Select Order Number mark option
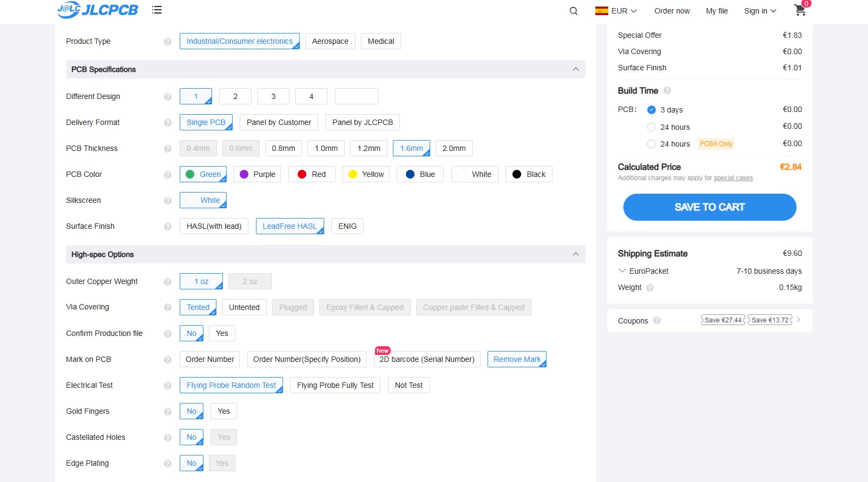The image size is (868, 482). pyautogui.click(x=210, y=359)
